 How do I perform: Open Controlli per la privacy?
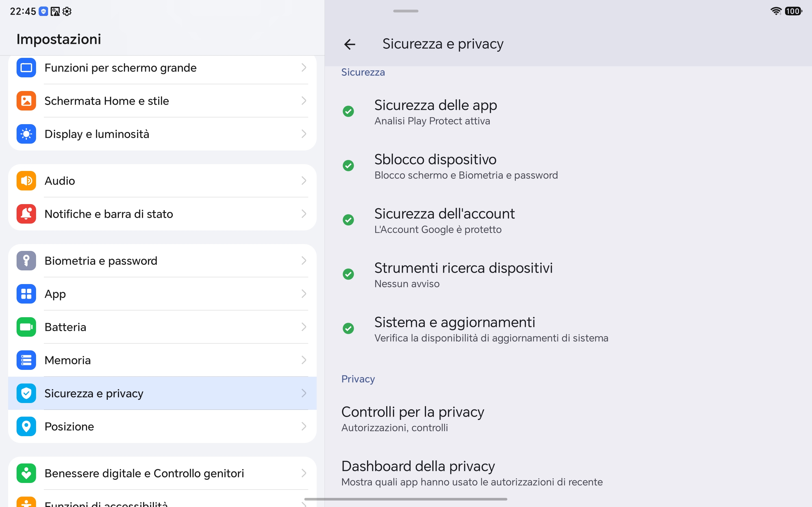[568, 419]
